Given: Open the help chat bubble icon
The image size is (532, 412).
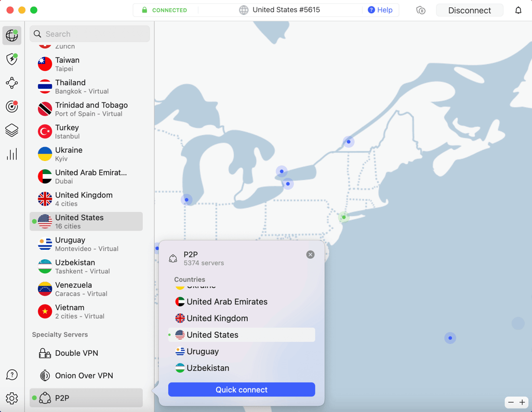Looking at the screenshot, I should pos(12,375).
